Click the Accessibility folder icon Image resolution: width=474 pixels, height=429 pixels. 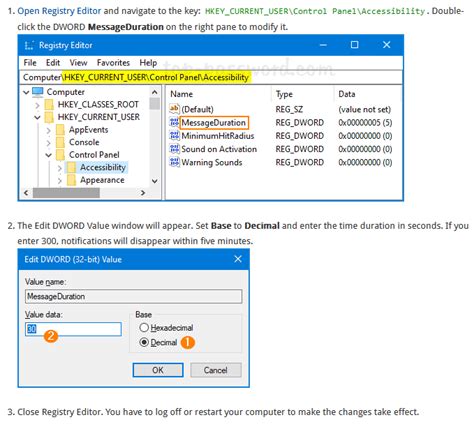click(x=71, y=167)
